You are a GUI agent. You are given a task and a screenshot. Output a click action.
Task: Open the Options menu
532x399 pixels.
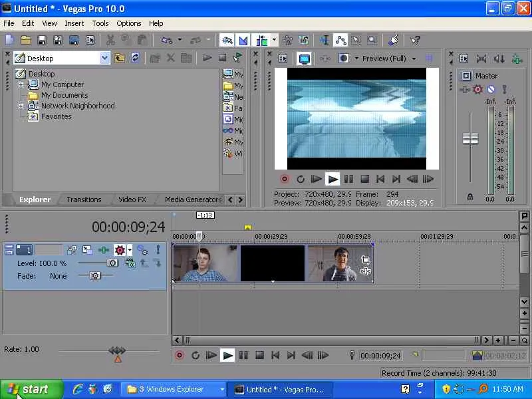coord(128,23)
